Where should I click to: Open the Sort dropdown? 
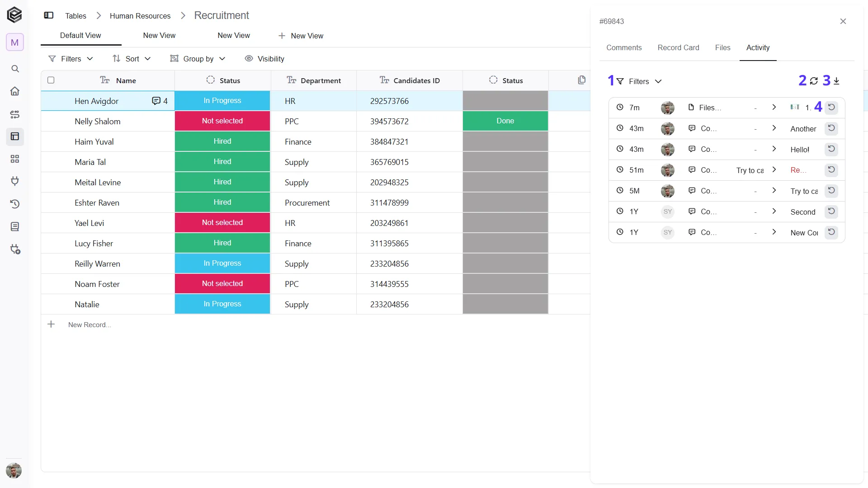click(132, 59)
